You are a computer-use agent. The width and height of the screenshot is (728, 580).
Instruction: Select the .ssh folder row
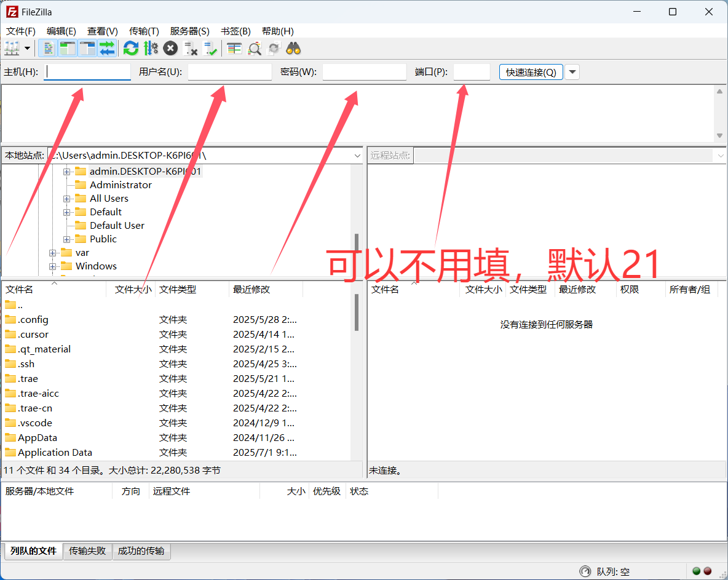point(176,364)
